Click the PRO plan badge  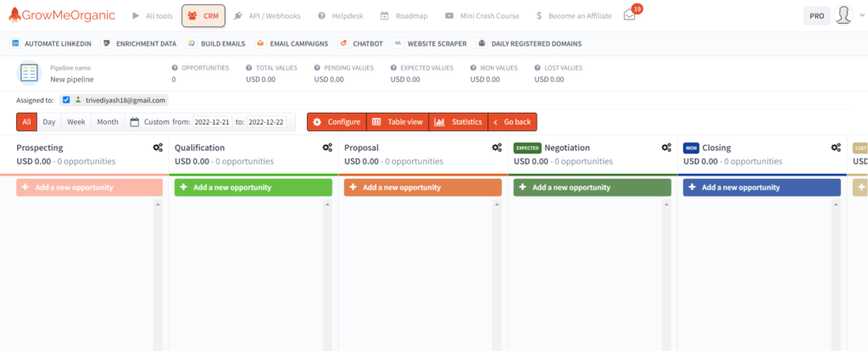[816, 16]
